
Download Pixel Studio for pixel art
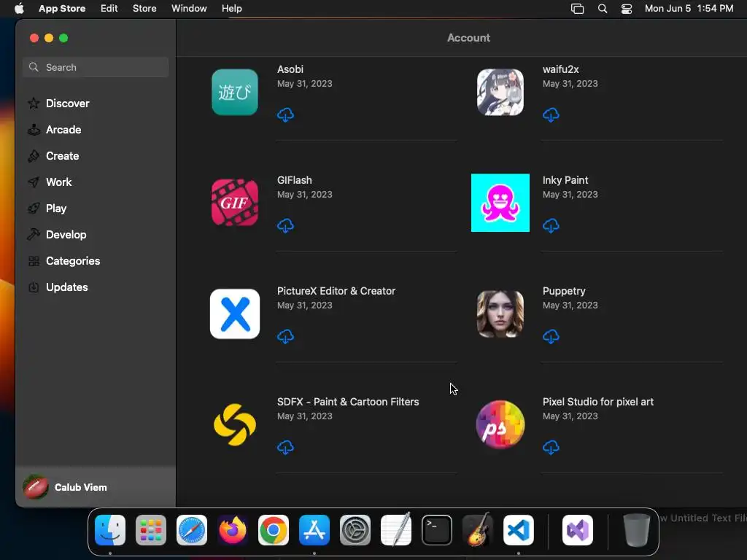tap(551, 448)
